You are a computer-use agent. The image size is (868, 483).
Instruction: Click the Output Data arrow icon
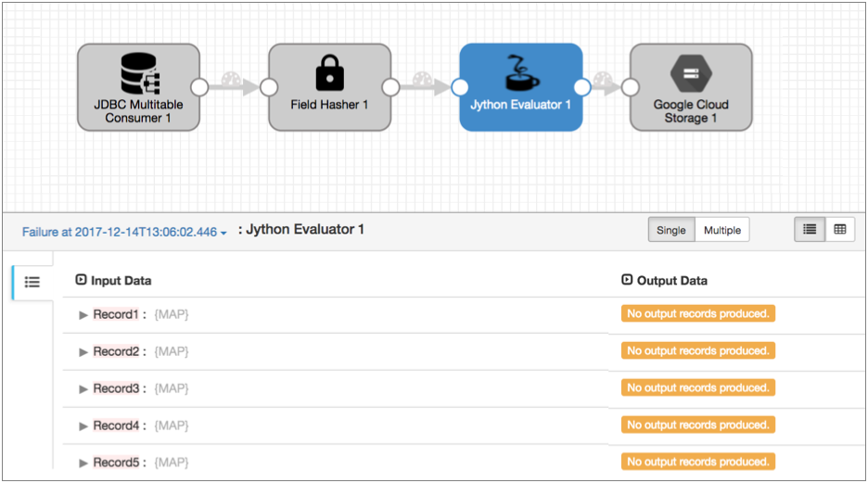point(627,280)
